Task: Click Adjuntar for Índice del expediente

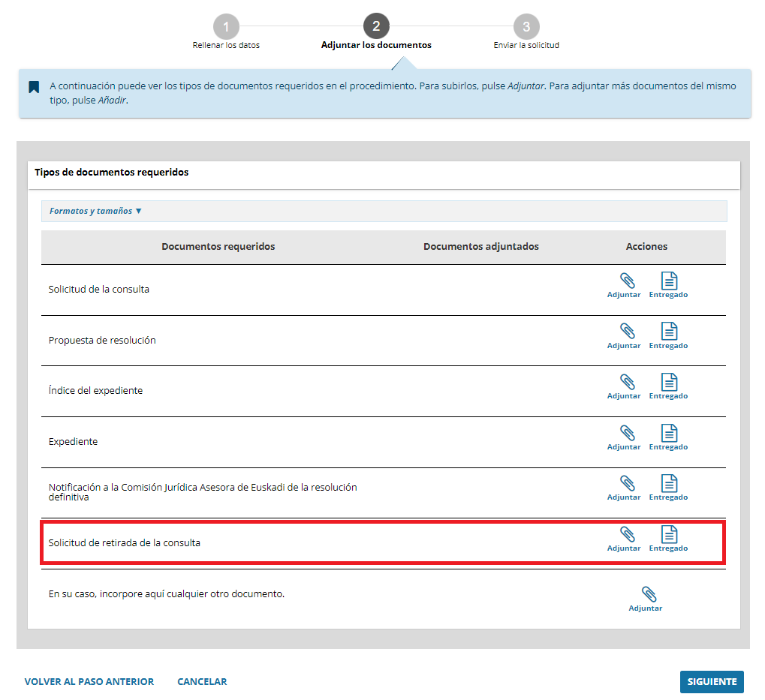Action: pos(624,386)
